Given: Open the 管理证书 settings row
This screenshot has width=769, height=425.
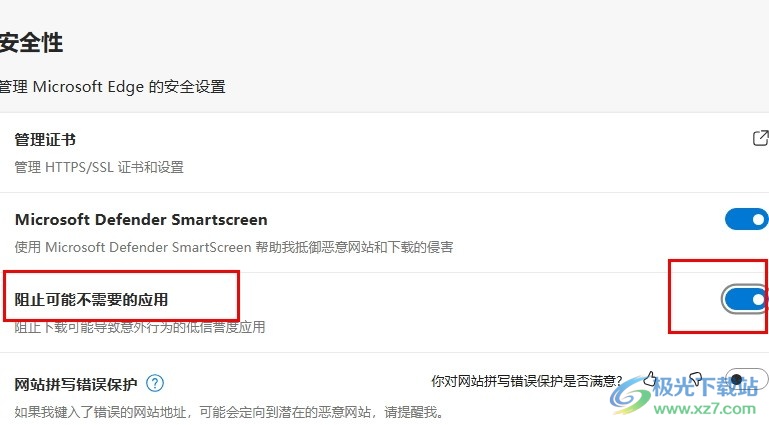Looking at the screenshot, I should click(x=384, y=152).
